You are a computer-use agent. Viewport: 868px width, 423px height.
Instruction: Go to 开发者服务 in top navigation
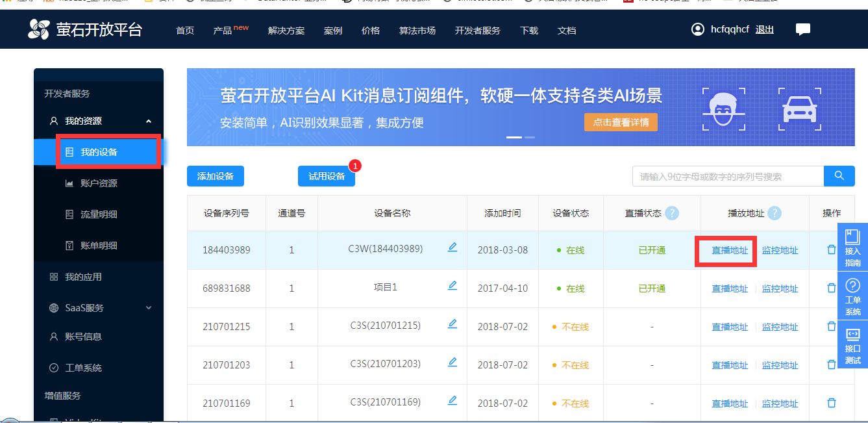point(477,31)
